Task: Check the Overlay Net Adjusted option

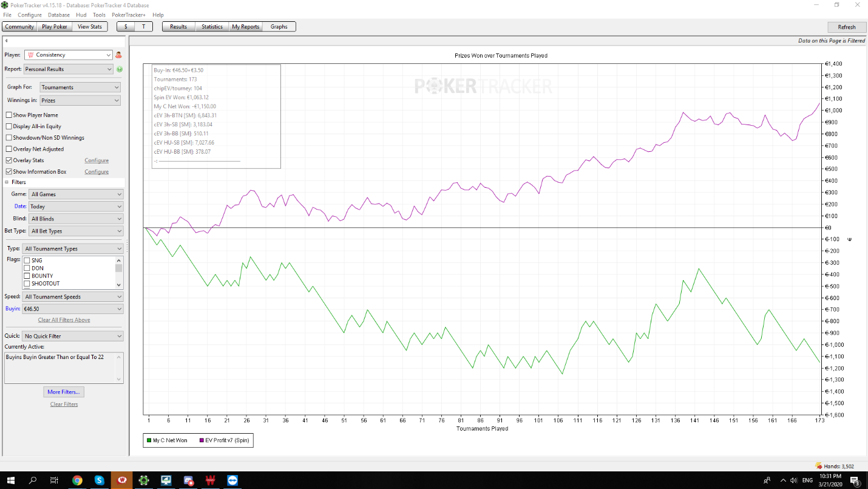Action: pyautogui.click(x=8, y=149)
